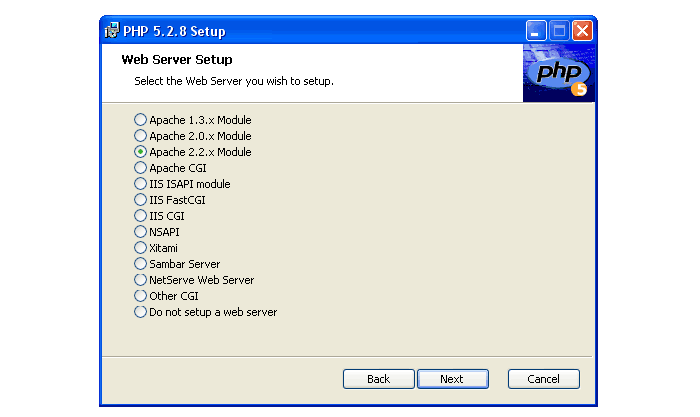Select Apache 2.2.x Module radio button
The image size is (700, 417).
[x=140, y=152]
